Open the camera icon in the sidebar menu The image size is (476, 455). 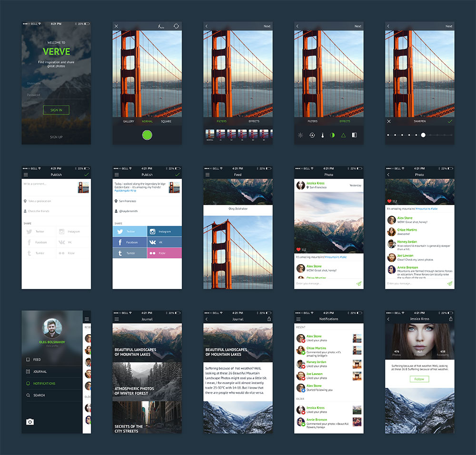[30, 422]
